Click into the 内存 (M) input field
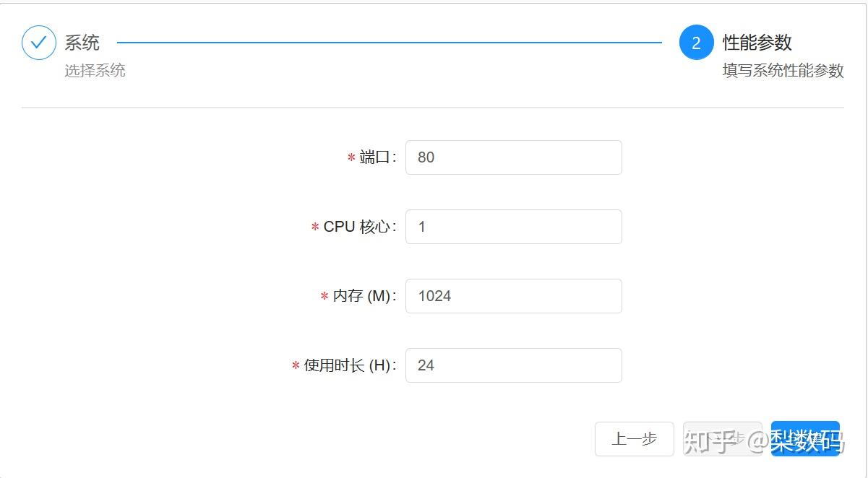Screen dimensions: 868x478 513,296
